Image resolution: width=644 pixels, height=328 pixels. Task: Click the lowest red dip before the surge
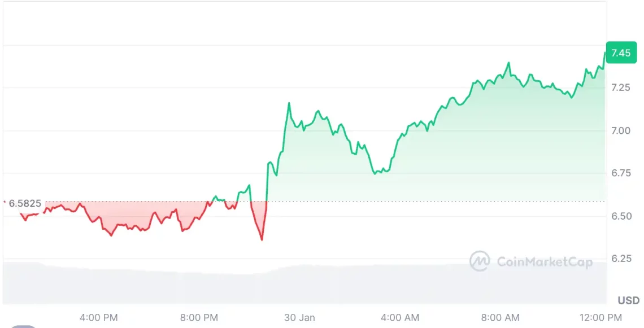coord(262,240)
